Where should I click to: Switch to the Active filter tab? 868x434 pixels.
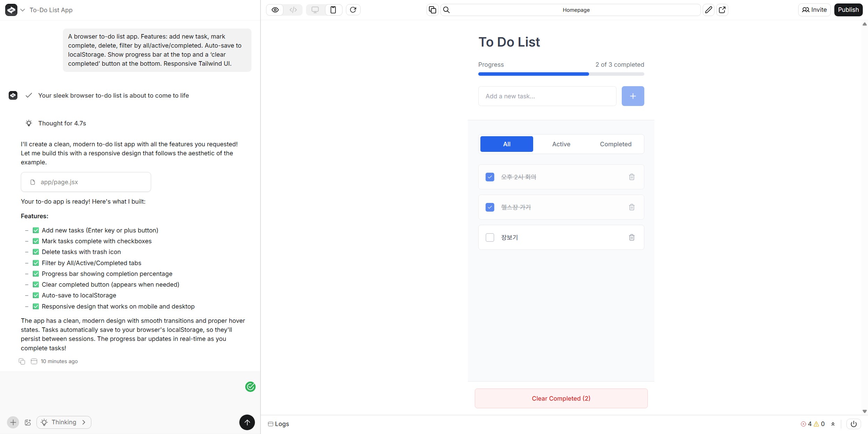click(561, 144)
